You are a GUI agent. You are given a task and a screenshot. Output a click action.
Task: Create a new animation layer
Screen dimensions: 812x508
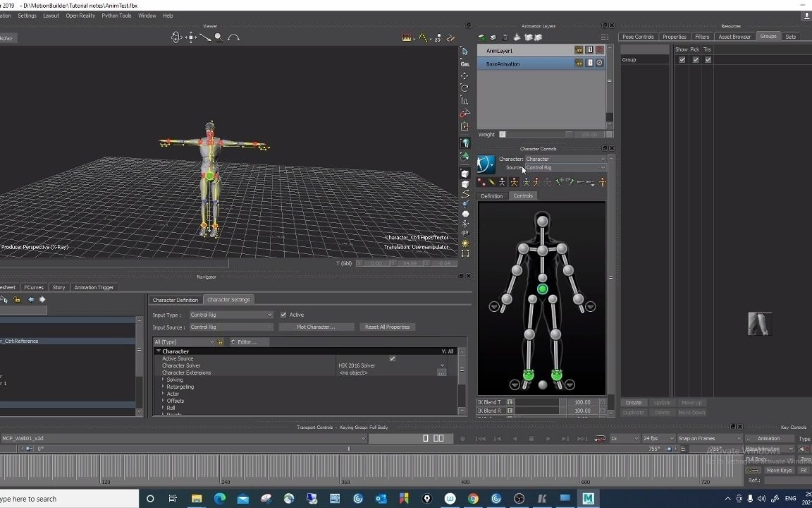[481, 37]
